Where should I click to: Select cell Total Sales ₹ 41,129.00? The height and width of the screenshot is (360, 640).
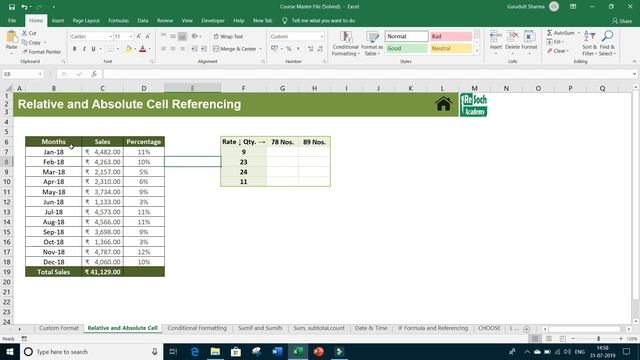[x=102, y=272]
